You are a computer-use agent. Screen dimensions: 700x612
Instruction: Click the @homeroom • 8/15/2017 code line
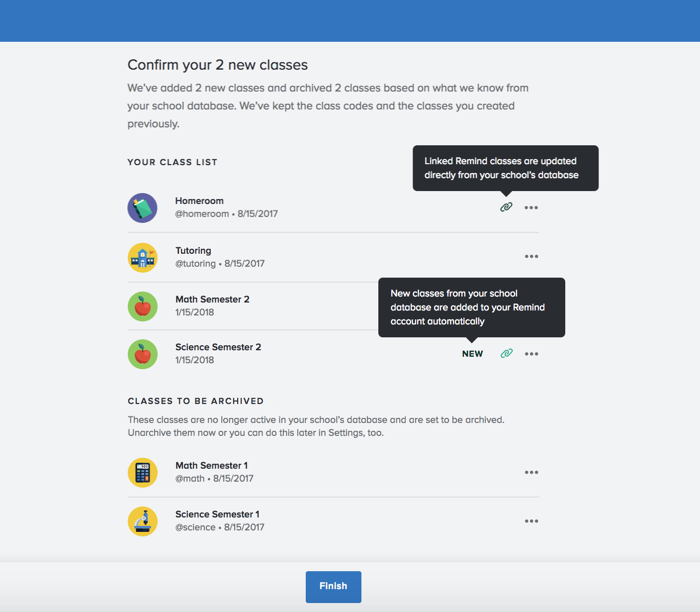click(x=226, y=214)
